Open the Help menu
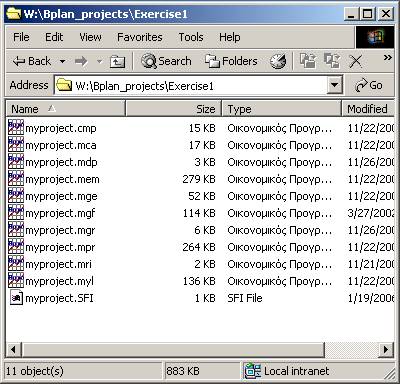Screen dimensions: 400x384 click(229, 37)
